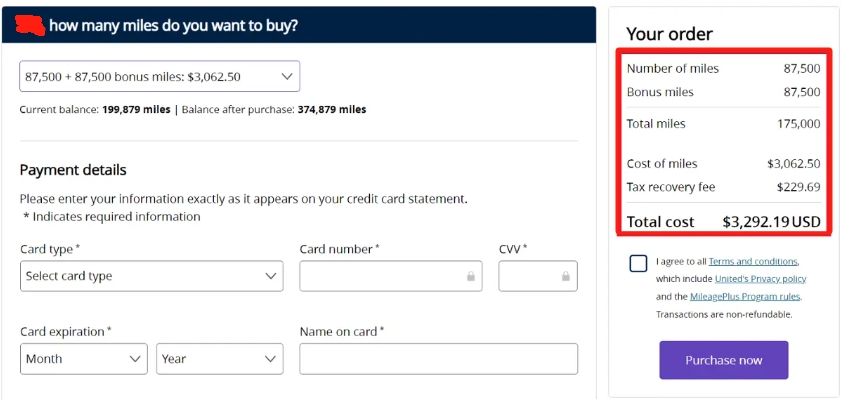The width and height of the screenshot is (851, 409).
Task: Focus the Card number input field
Action: click(391, 276)
